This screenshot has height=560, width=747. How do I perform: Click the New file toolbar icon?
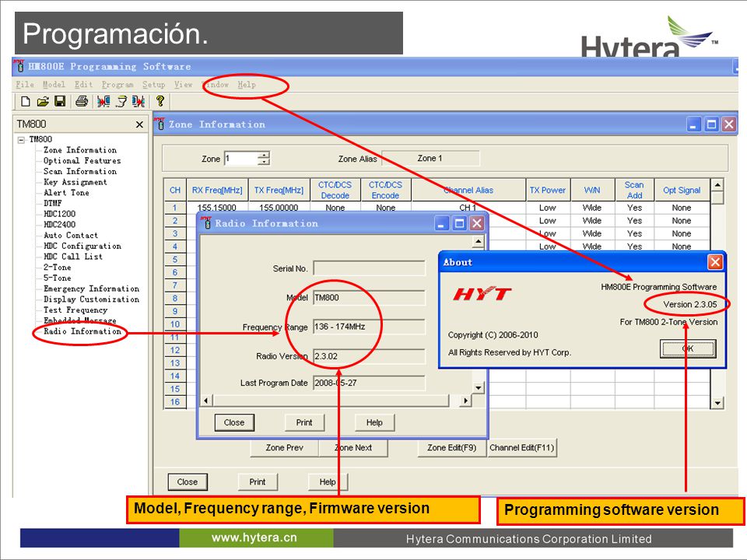point(25,101)
